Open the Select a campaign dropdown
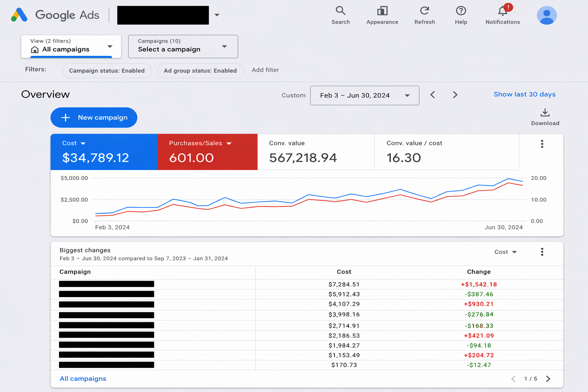The height and width of the screenshot is (392, 588). (x=183, y=46)
